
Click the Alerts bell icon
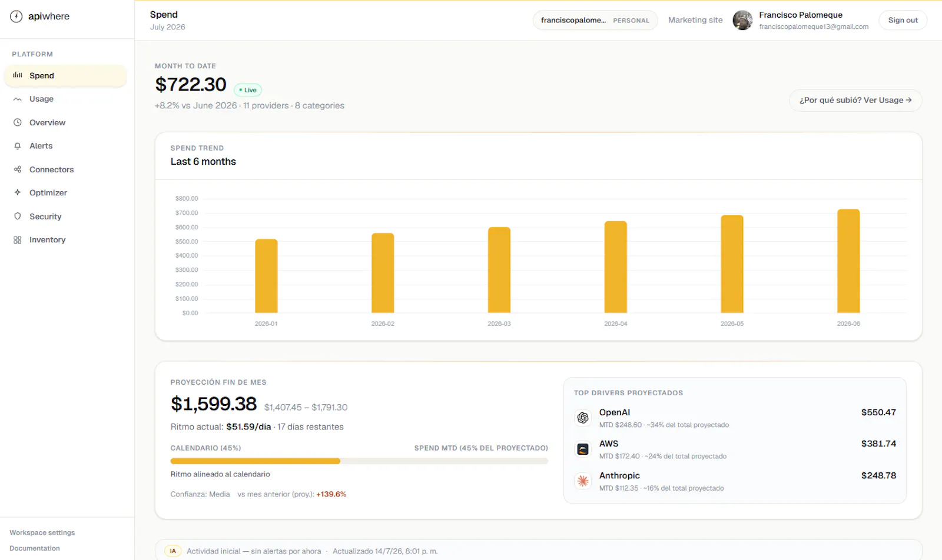18,146
